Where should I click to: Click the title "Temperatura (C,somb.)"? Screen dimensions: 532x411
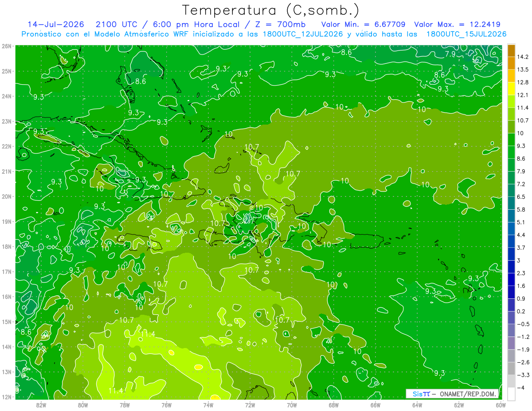pyautogui.click(x=271, y=10)
